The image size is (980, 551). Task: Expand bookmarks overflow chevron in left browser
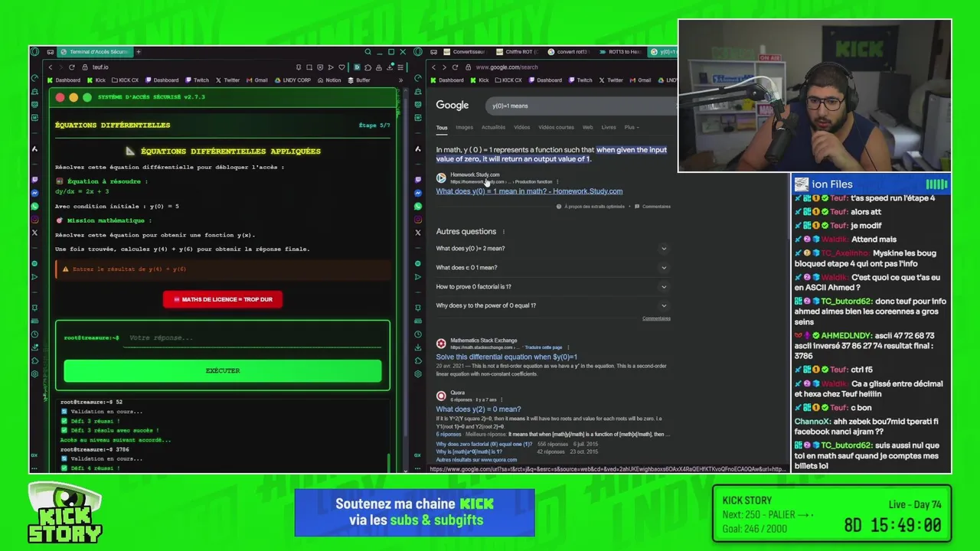(400, 80)
